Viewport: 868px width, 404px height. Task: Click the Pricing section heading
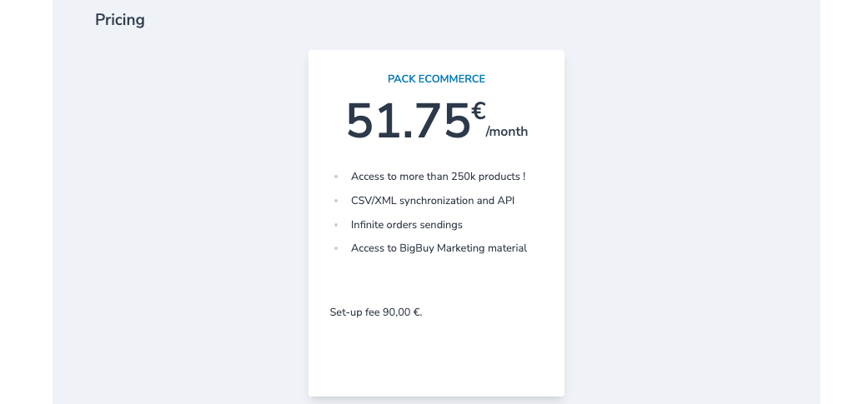point(119,20)
